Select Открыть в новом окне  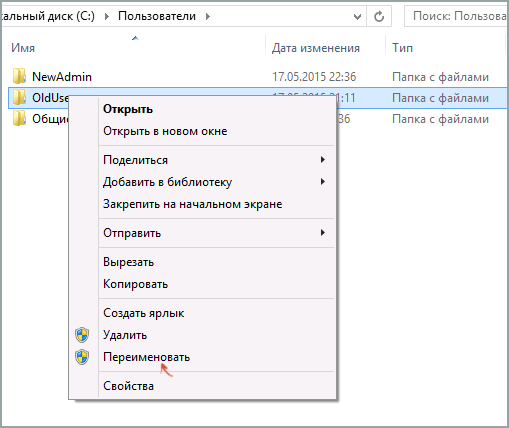click(x=165, y=131)
